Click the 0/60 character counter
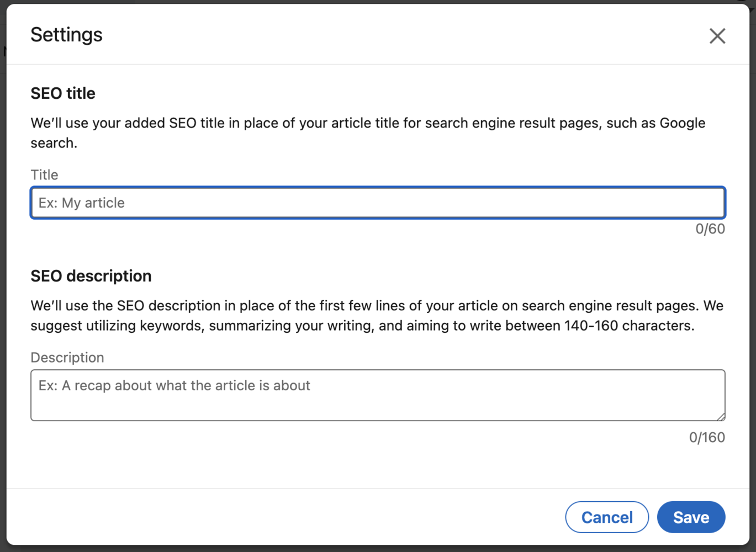Viewport: 756px width, 552px height. pyautogui.click(x=710, y=229)
